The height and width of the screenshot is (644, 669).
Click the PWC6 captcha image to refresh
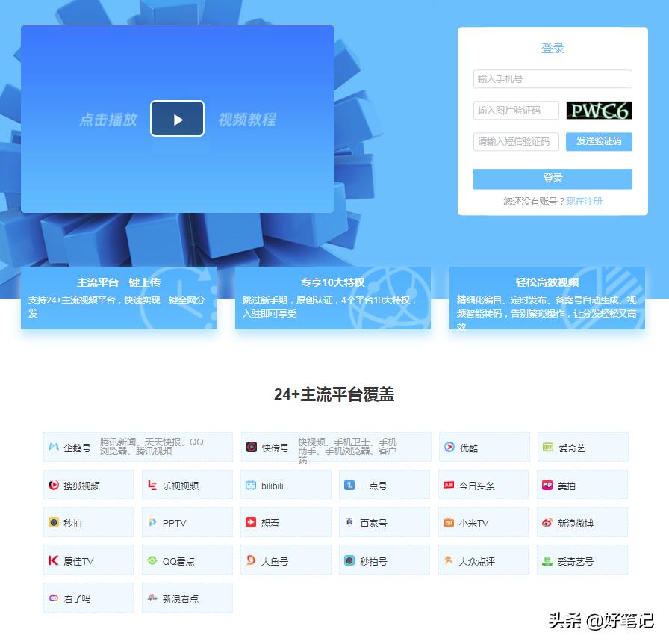599,110
